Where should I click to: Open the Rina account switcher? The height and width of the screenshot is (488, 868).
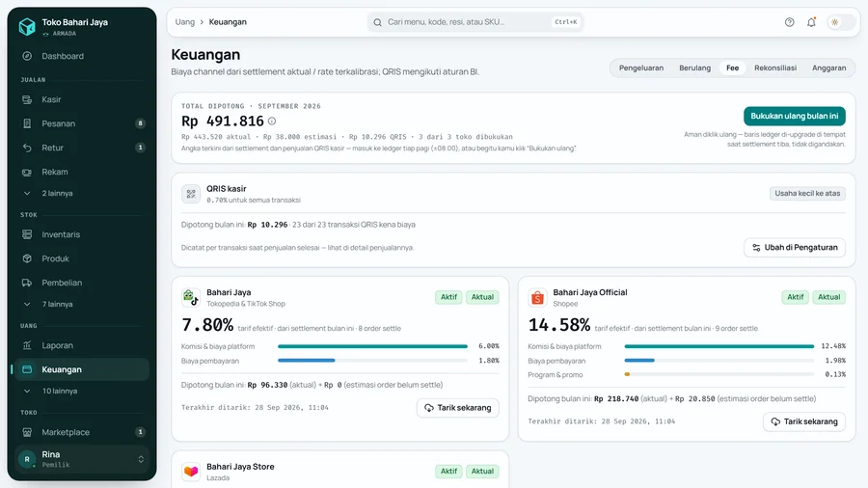pyautogui.click(x=82, y=459)
